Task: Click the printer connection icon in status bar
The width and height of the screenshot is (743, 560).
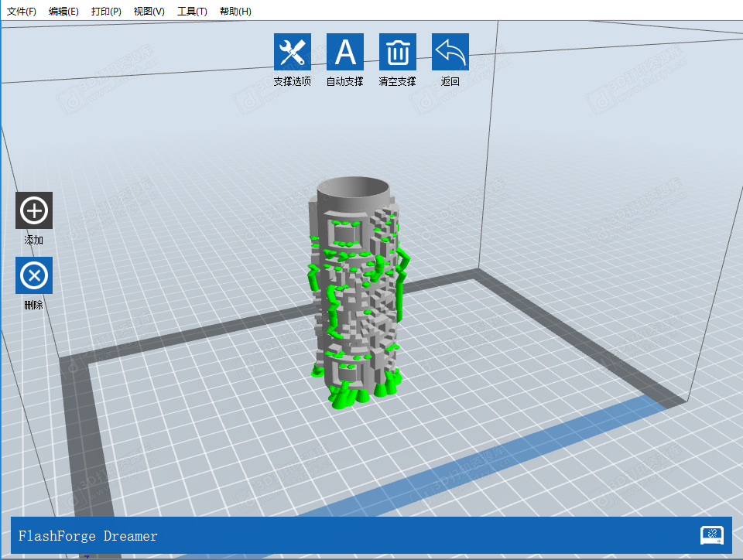Action: (x=711, y=535)
